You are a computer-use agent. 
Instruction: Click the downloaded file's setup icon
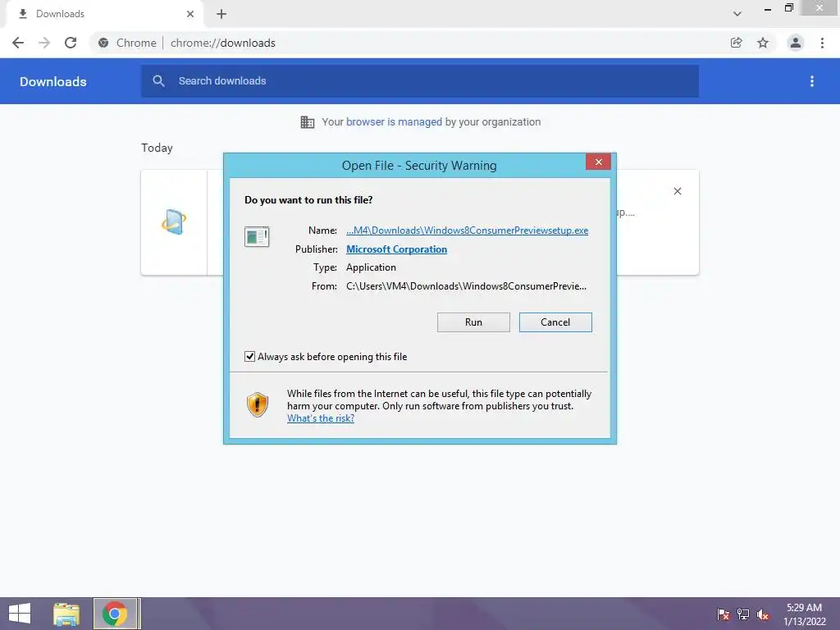(174, 221)
